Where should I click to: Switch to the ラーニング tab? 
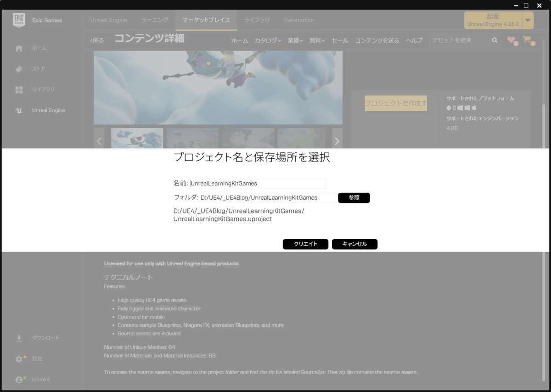tap(155, 20)
